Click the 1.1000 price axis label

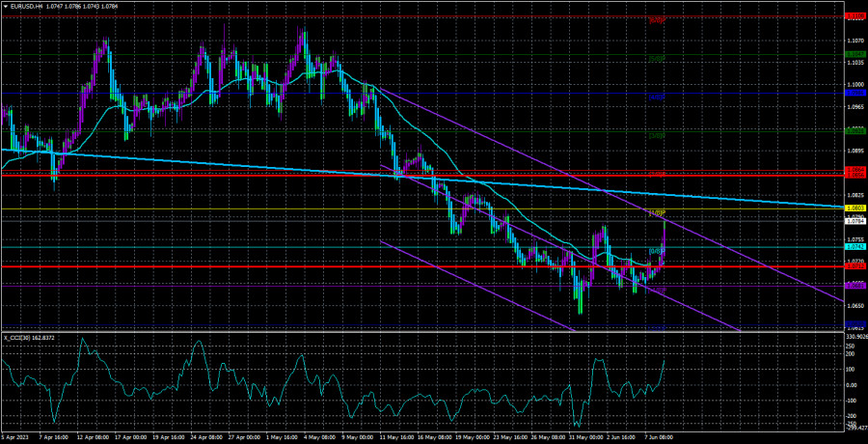[x=854, y=84]
